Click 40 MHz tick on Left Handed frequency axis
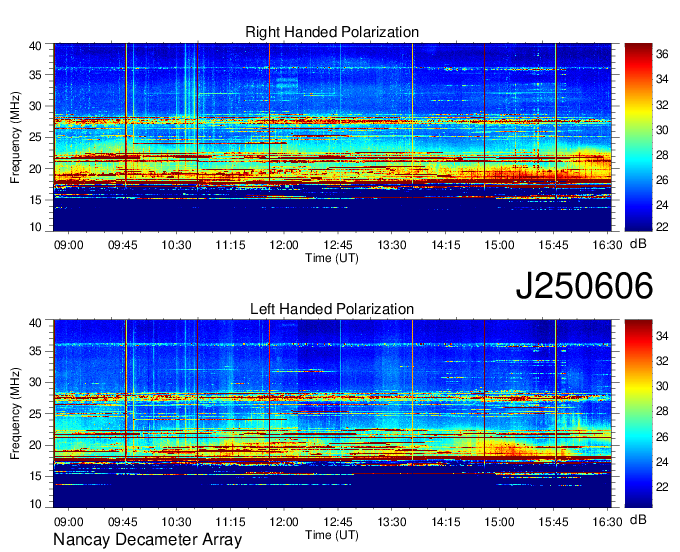This screenshot has width=680, height=552. click(35, 323)
